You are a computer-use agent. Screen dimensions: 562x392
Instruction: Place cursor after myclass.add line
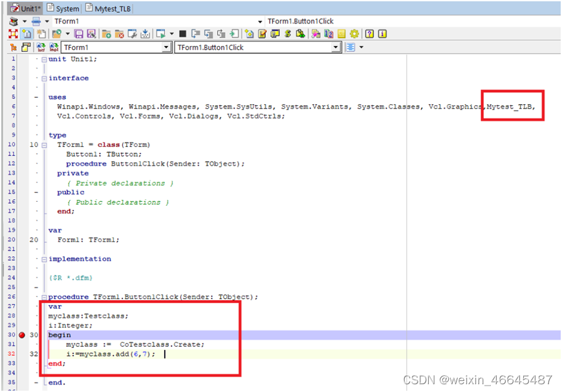164,354
